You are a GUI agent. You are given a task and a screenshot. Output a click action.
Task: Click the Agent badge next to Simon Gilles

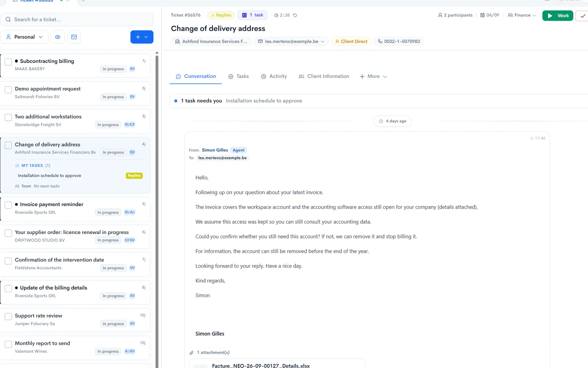coord(239,150)
